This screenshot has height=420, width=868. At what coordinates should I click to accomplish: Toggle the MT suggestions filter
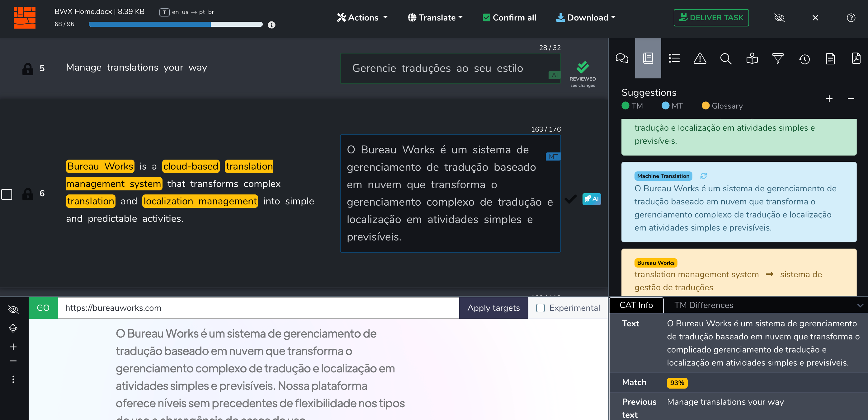pyautogui.click(x=672, y=106)
